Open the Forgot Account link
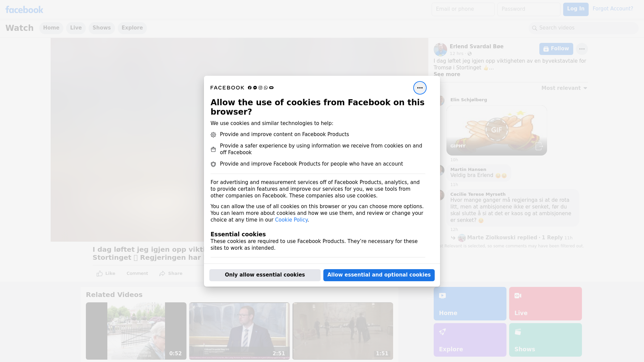Screen dimensions: 644x362 click(x=612, y=9)
